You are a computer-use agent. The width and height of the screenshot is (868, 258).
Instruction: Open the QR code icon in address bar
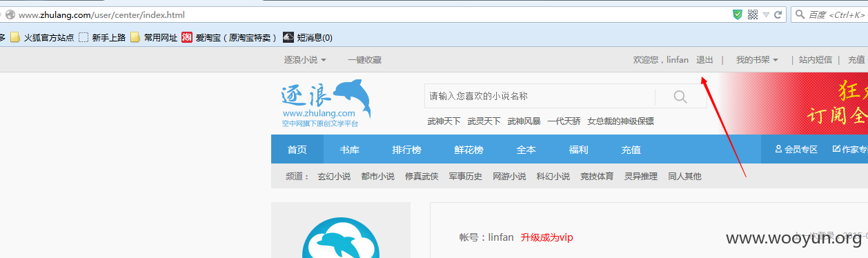752,14
